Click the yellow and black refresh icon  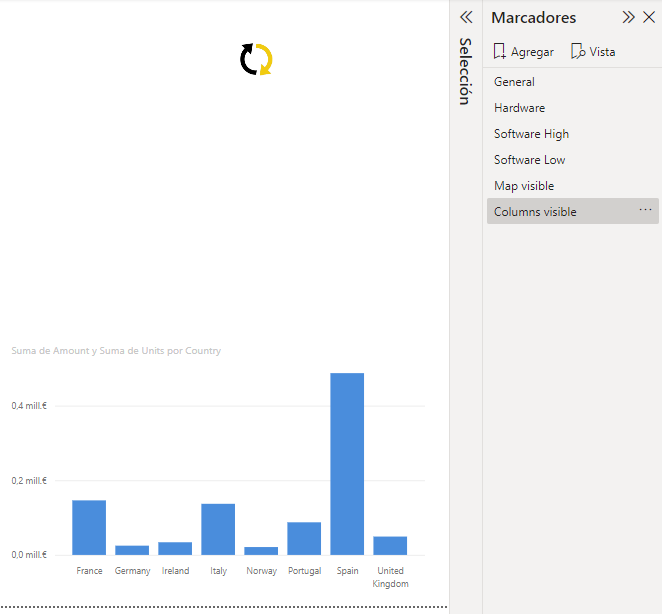pyautogui.click(x=256, y=60)
